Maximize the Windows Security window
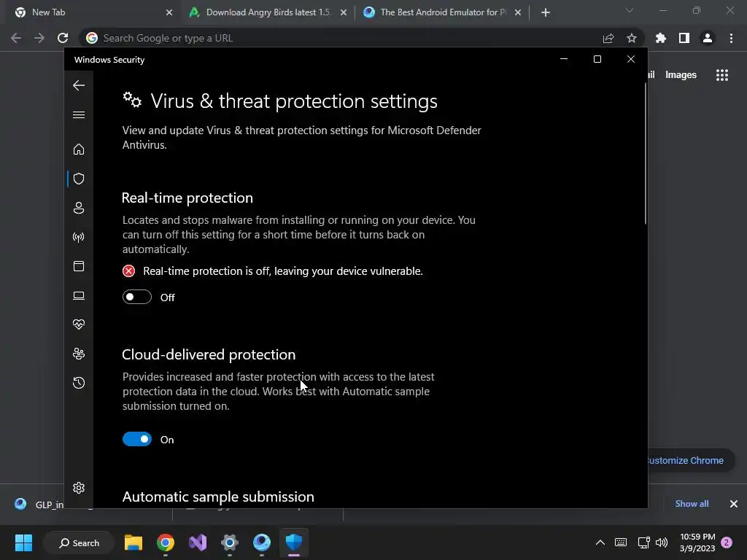Screen dimensions: 747x560 [597, 59]
